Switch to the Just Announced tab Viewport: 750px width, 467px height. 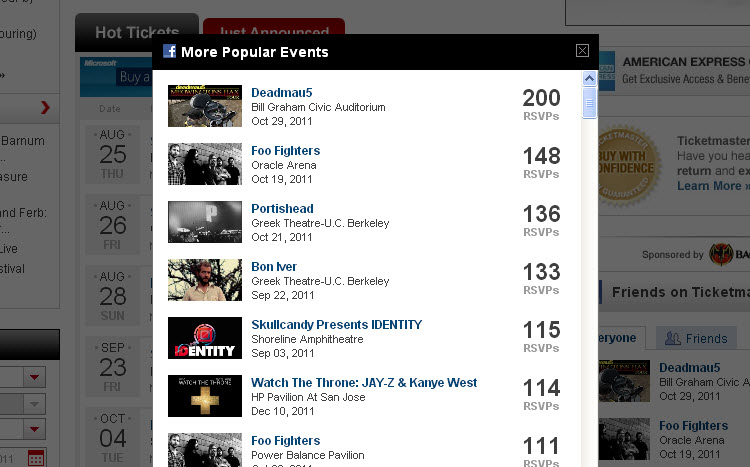(274, 28)
